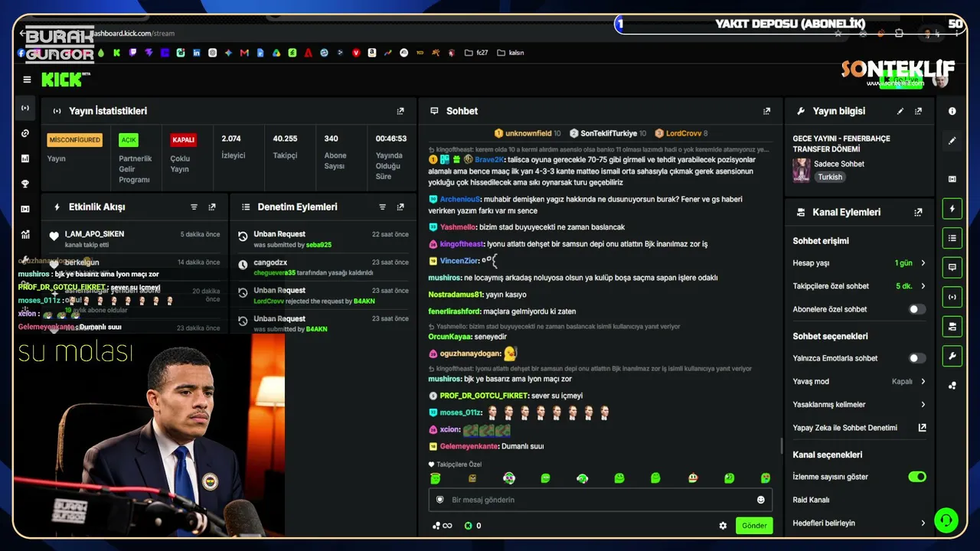Open the emoji picker in message box
The width and height of the screenshot is (980, 551).
760,500
